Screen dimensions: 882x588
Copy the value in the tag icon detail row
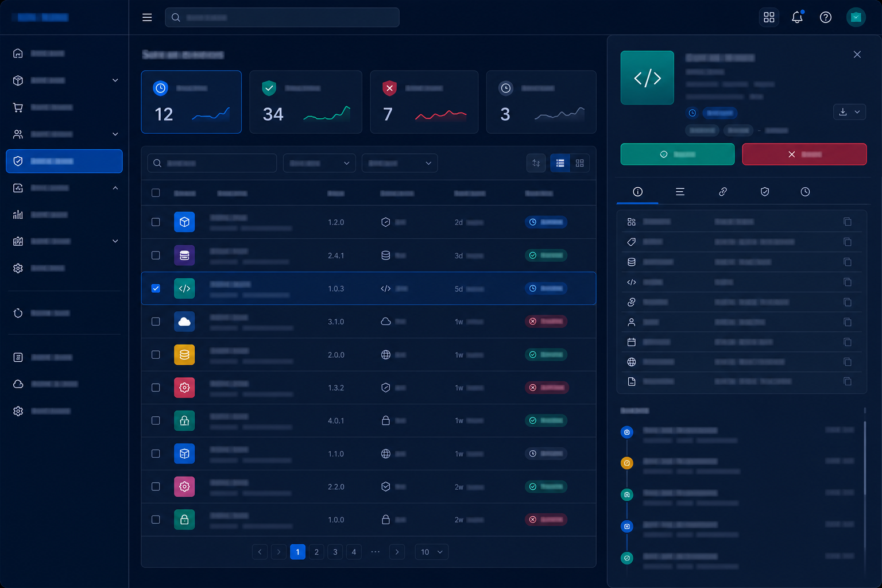click(x=848, y=242)
